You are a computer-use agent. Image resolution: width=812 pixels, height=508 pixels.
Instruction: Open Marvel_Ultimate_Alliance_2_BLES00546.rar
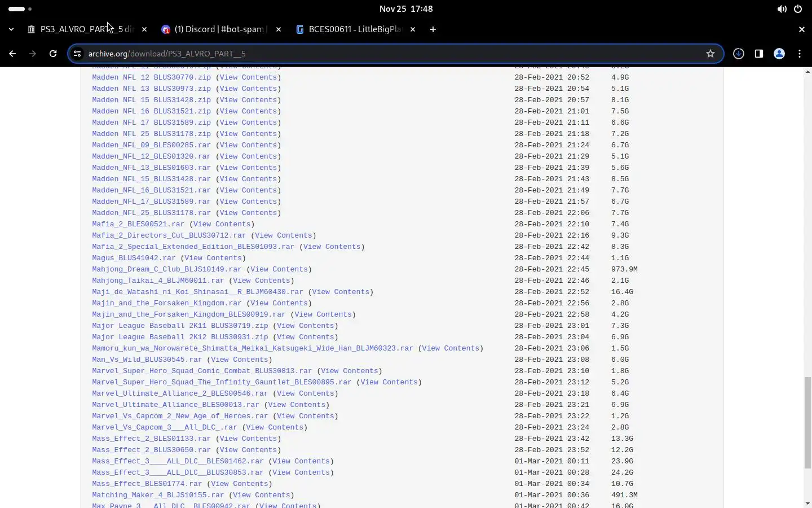(180, 393)
